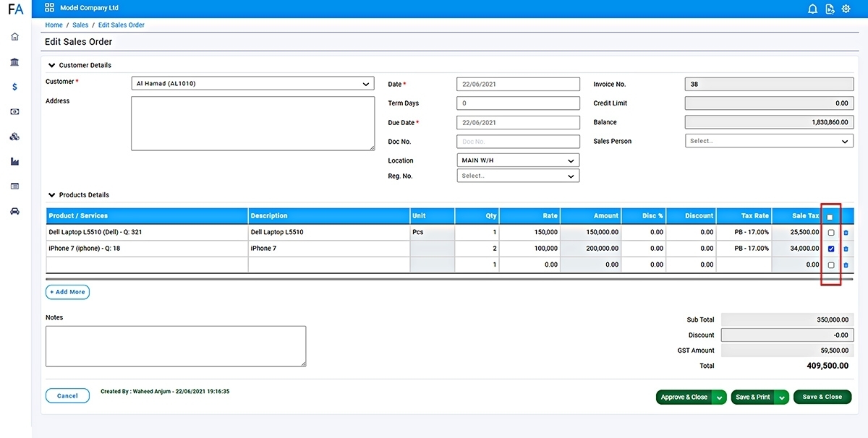Click the FA application logo
The image size is (868, 438).
15,9
